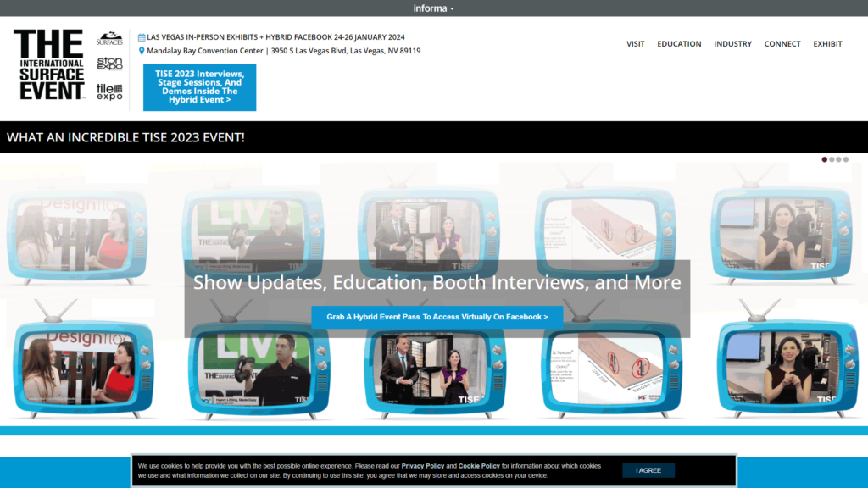Click Grab A Hybrid Event Pass button
868x488 pixels.
click(437, 317)
